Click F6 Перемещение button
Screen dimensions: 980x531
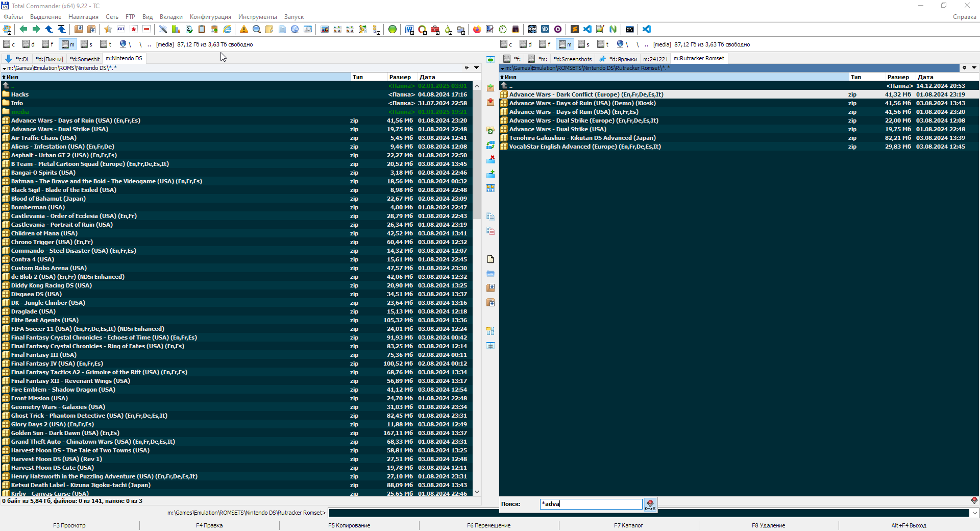pos(489,525)
